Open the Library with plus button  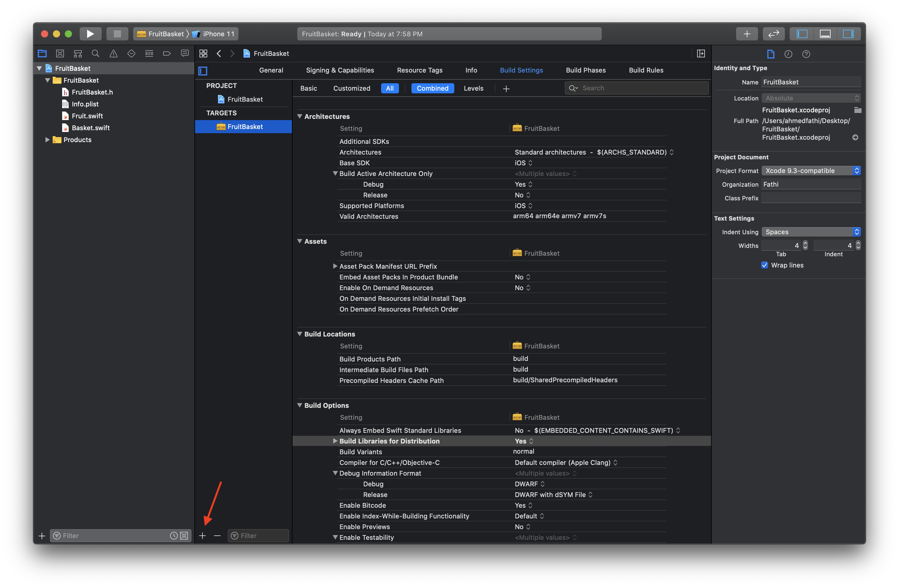[747, 34]
